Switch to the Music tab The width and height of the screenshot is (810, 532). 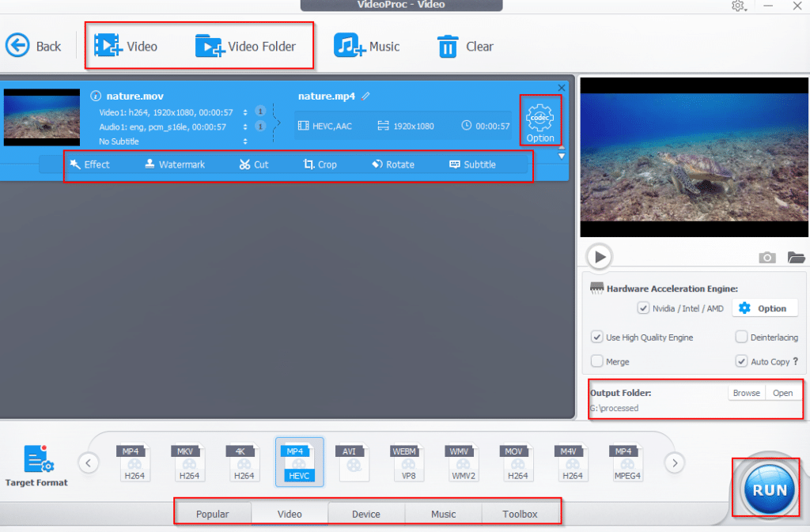coord(443,514)
